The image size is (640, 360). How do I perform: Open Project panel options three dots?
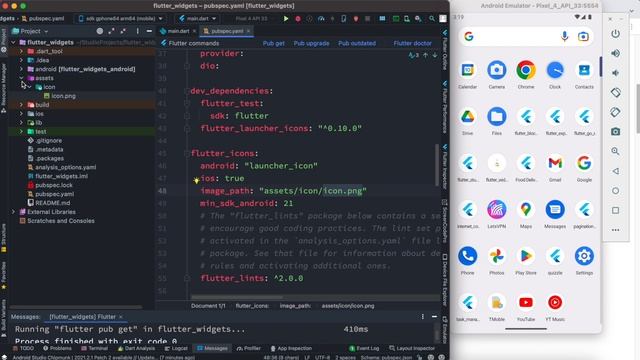tap(138, 31)
